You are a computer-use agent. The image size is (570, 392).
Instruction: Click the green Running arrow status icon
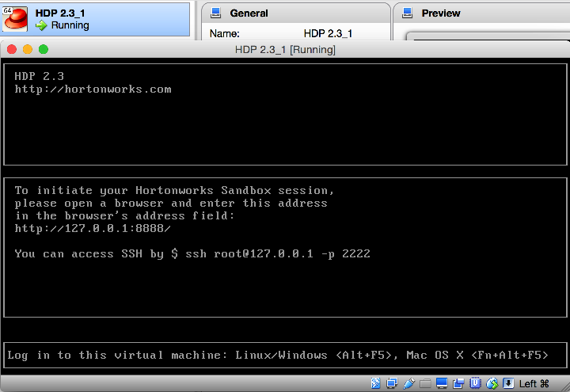[41, 25]
